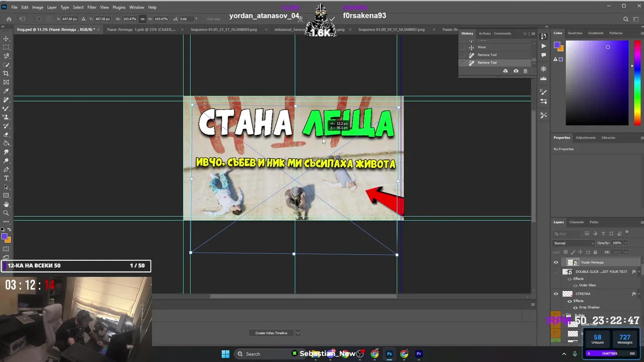Select the Lasso tool

click(x=6, y=56)
